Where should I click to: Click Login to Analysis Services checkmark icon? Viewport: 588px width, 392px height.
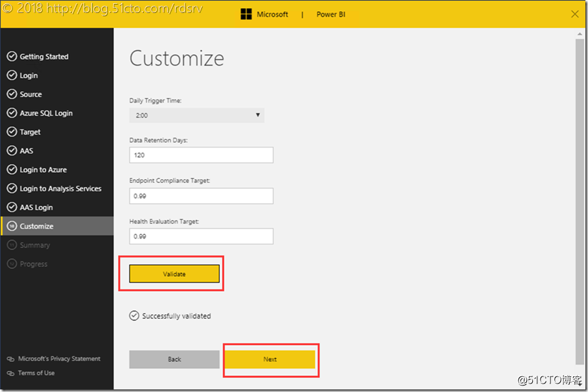(x=12, y=189)
